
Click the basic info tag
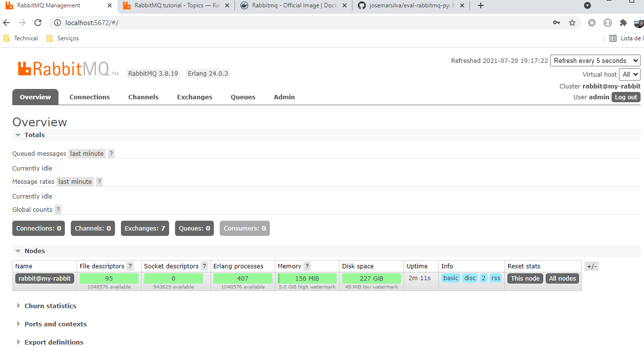(451, 278)
